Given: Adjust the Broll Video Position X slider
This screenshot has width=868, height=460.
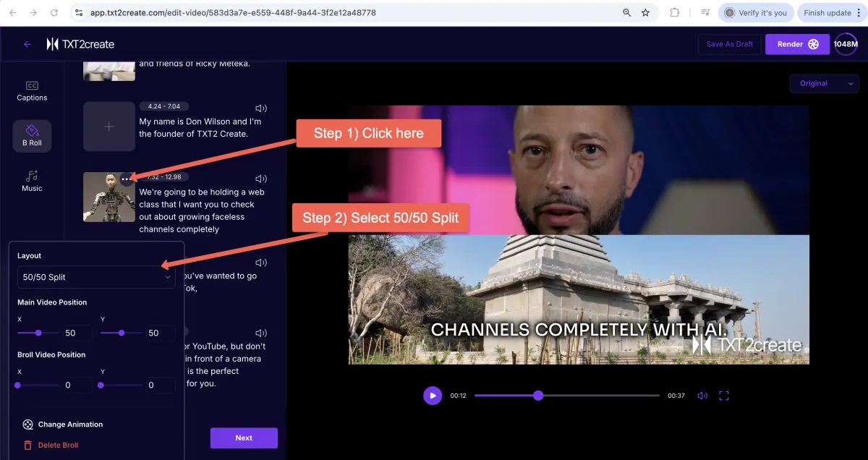Looking at the screenshot, I should 38,386.
